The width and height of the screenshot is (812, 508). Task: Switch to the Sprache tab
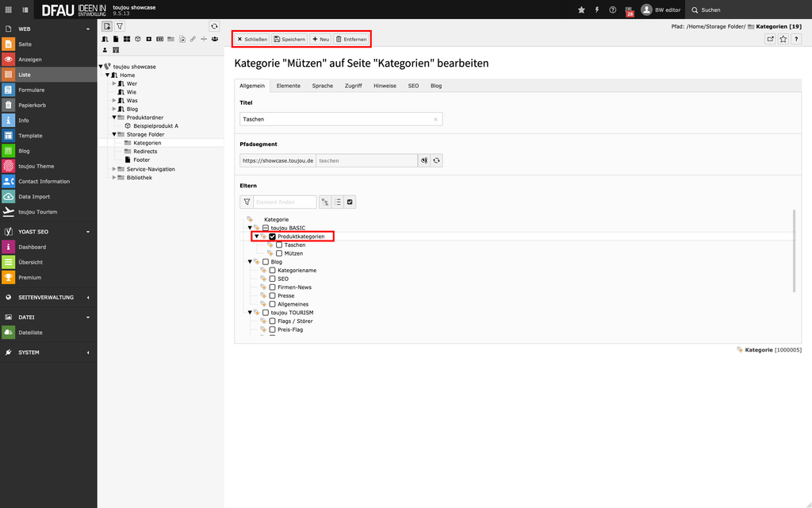[322, 86]
